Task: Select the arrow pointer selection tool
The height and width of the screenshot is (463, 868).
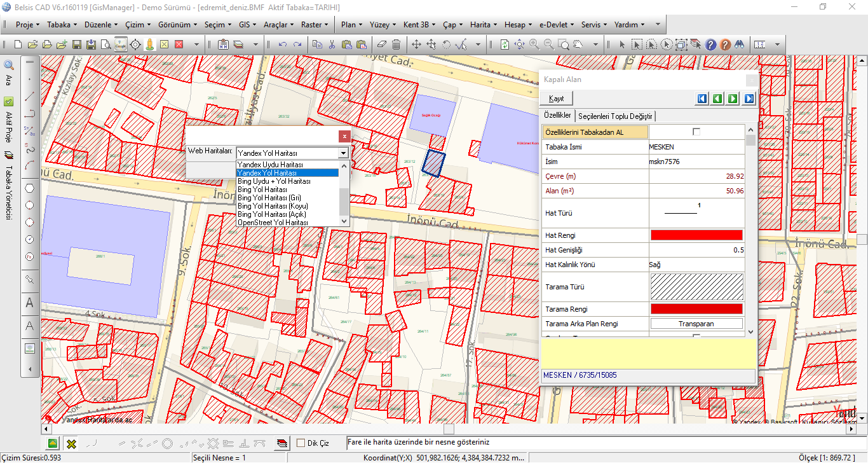Action: [622, 45]
